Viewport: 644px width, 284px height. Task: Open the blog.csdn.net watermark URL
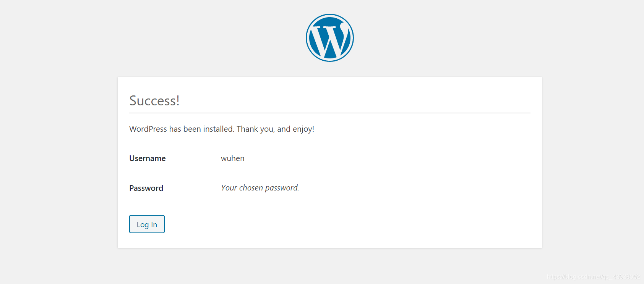594,277
